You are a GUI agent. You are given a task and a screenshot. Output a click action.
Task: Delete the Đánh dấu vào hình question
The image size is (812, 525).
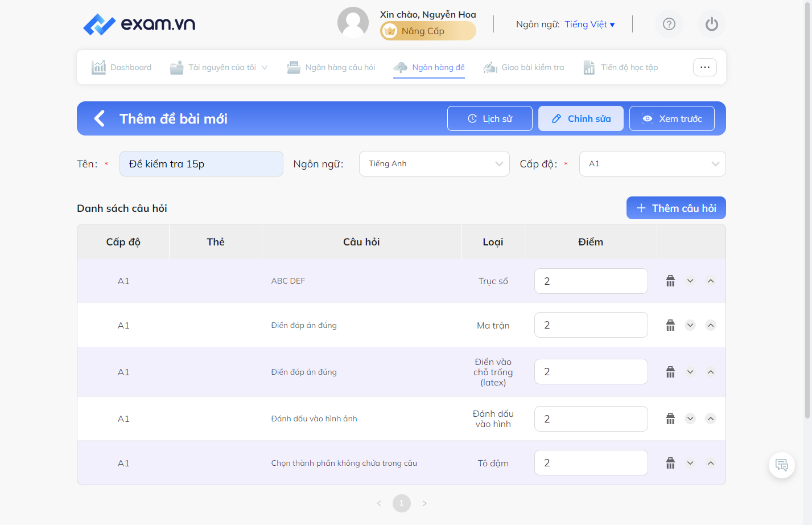[670, 419]
